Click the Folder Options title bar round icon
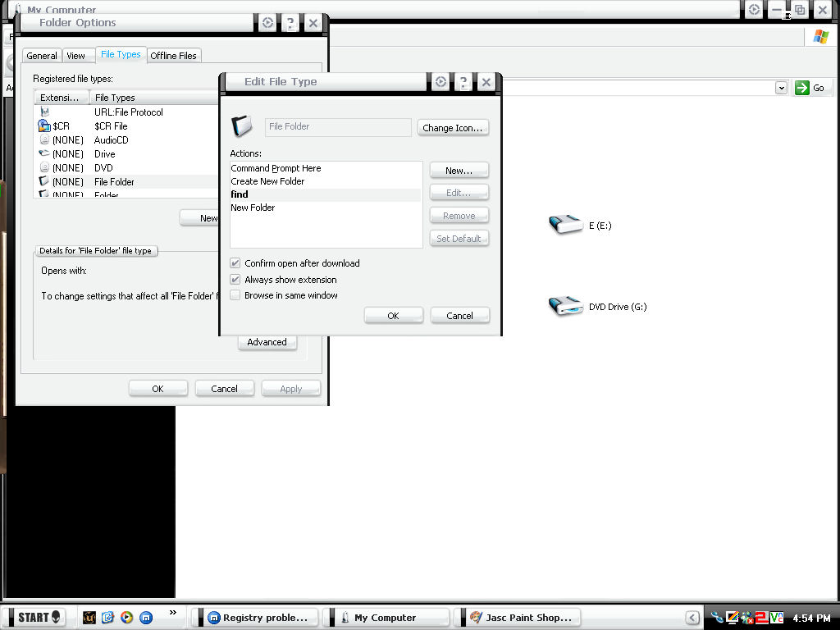This screenshot has height=630, width=840. click(267, 23)
